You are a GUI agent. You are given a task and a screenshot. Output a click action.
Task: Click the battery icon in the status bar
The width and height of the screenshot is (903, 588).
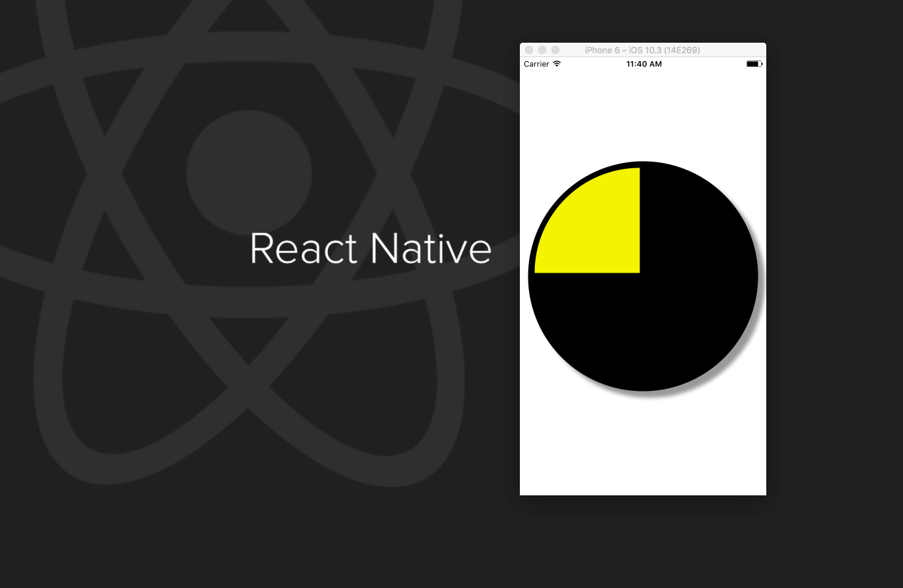tap(754, 64)
